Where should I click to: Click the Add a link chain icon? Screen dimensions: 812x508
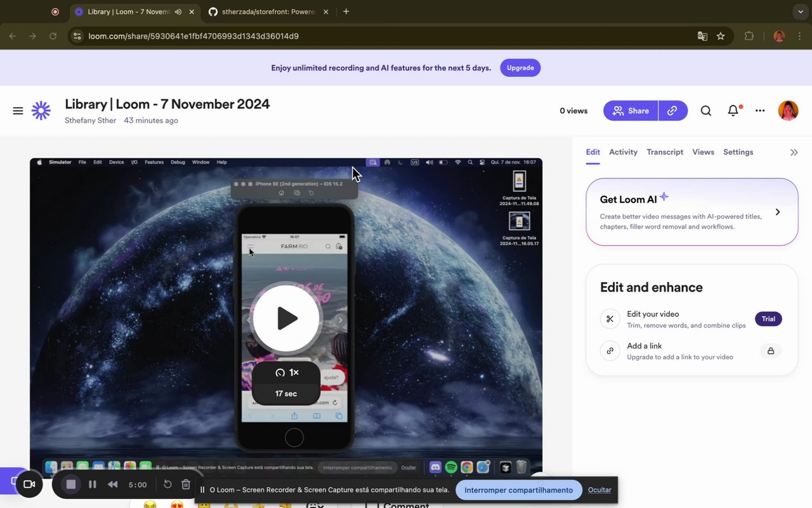click(x=610, y=351)
